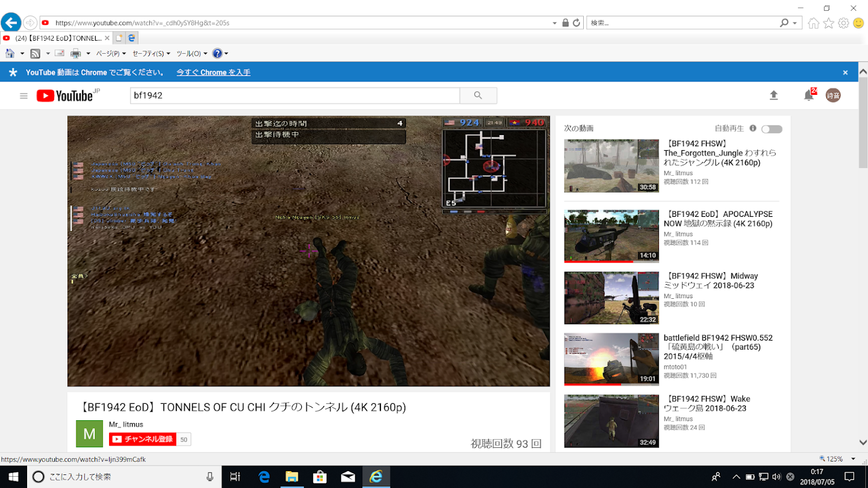Click the security lock icon in address bar

(x=565, y=23)
